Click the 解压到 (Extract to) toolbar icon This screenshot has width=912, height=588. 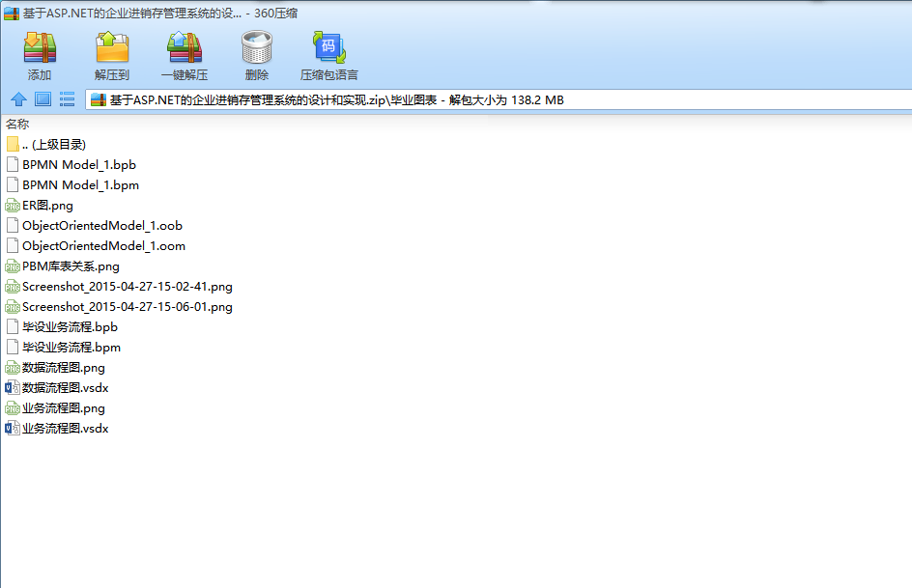tap(112, 48)
